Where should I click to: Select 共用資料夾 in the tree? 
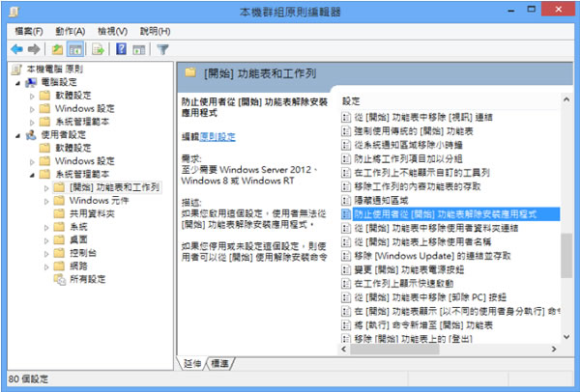(x=92, y=213)
